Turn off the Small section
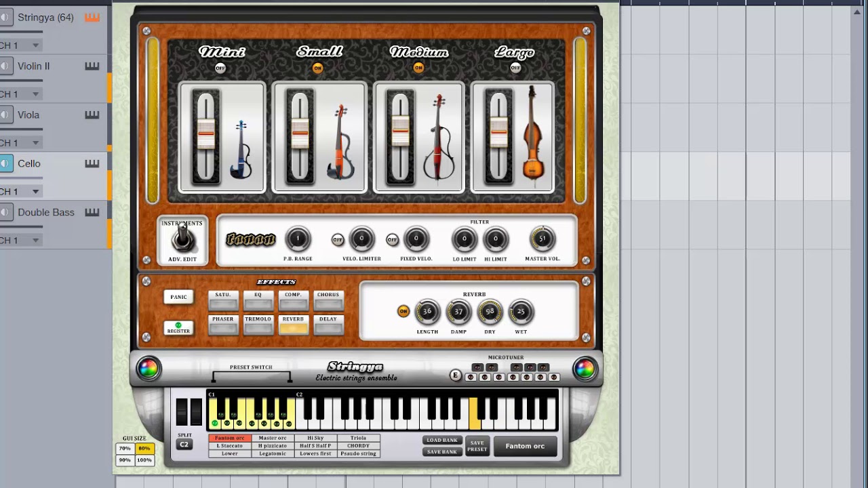This screenshot has height=488, width=868. coord(317,68)
